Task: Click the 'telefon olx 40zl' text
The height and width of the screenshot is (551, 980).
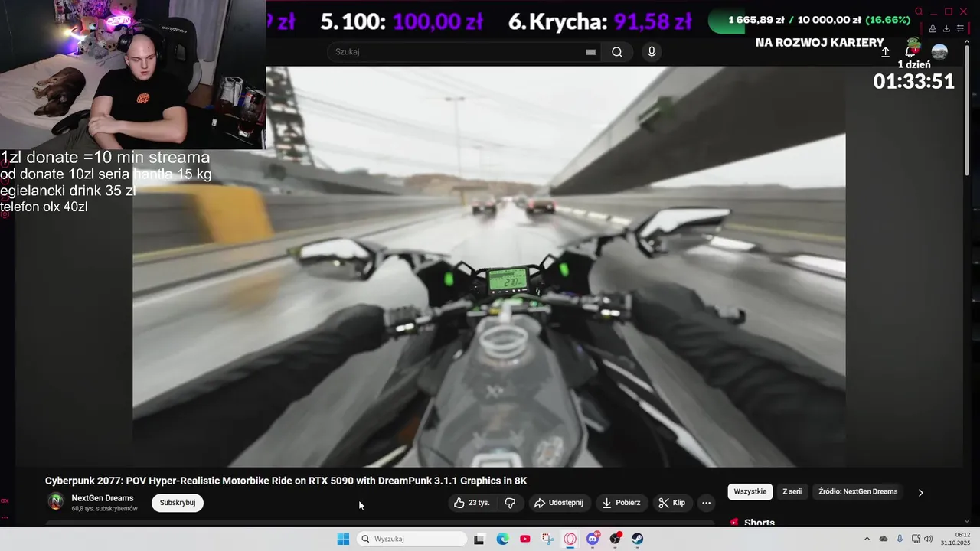Action: tap(44, 207)
